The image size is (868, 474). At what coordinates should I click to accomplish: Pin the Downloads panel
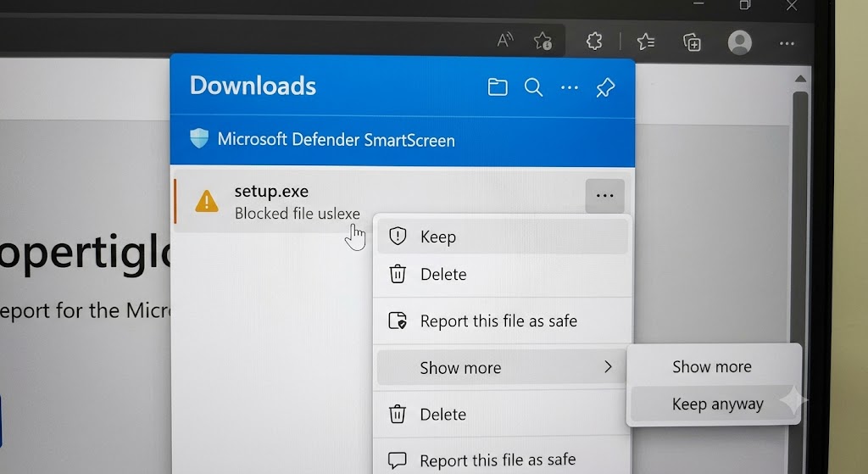pyautogui.click(x=605, y=87)
